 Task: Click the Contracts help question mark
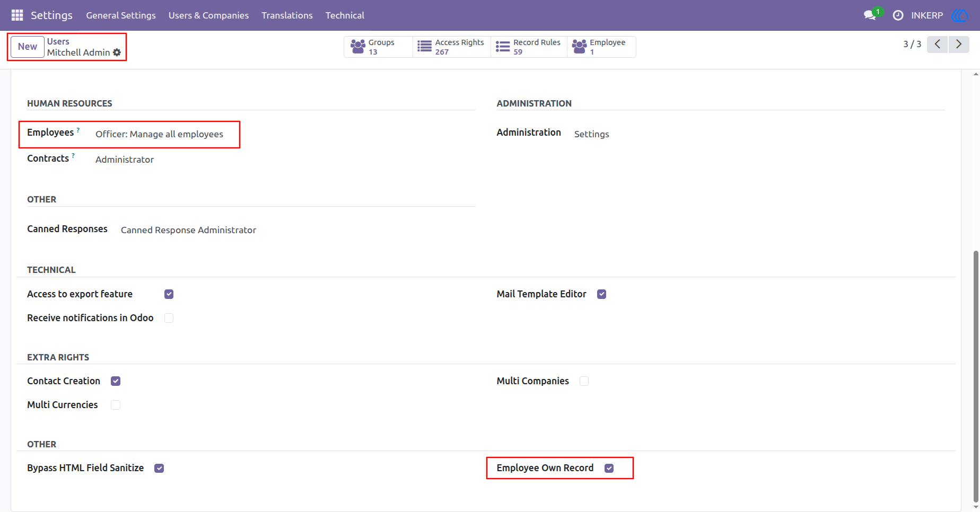tap(73, 156)
